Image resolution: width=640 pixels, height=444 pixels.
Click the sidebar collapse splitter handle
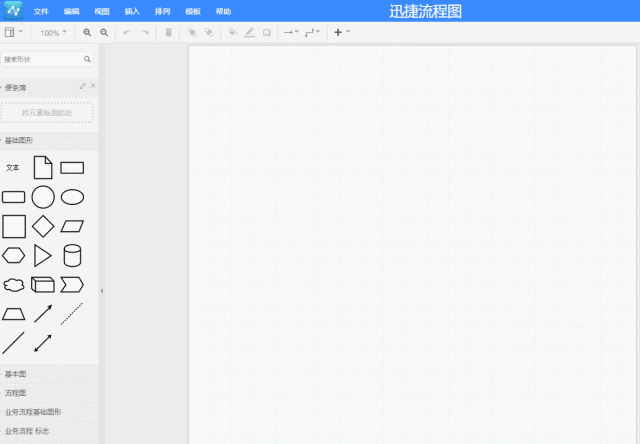tap(102, 291)
